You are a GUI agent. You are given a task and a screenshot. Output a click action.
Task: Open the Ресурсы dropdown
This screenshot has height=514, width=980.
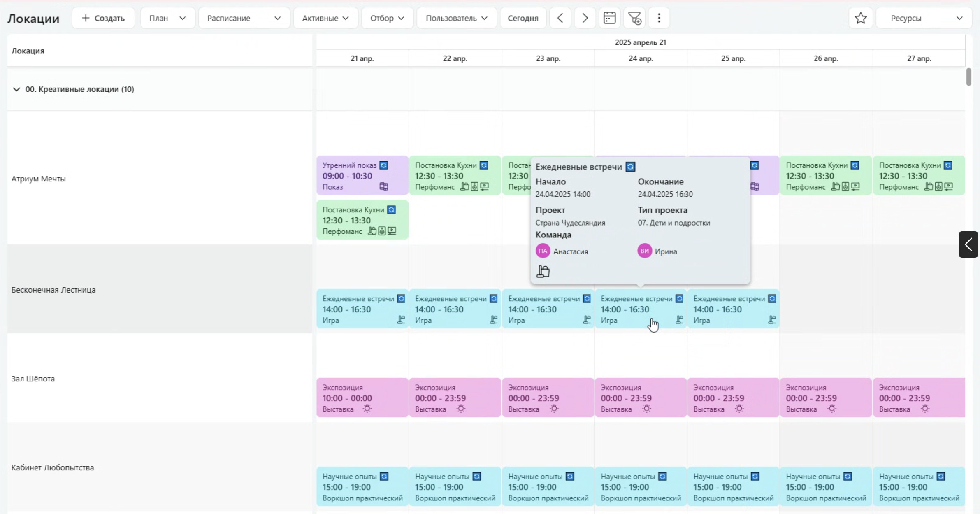924,18
